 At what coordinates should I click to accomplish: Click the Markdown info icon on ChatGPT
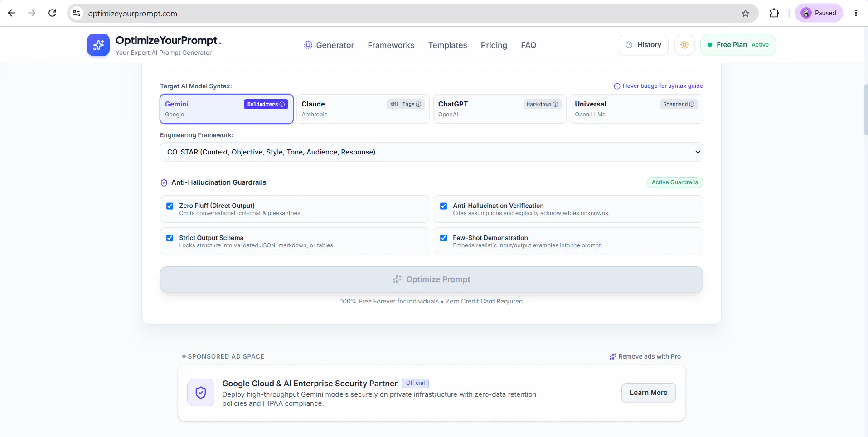(x=555, y=104)
